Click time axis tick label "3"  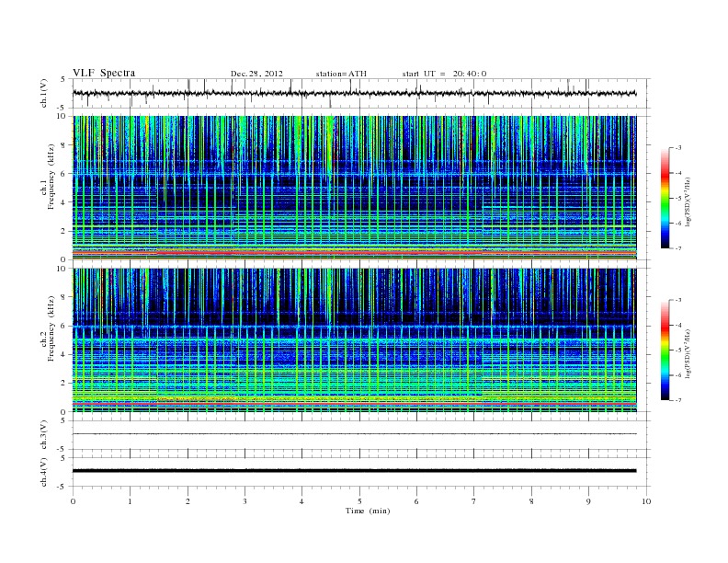coord(245,501)
